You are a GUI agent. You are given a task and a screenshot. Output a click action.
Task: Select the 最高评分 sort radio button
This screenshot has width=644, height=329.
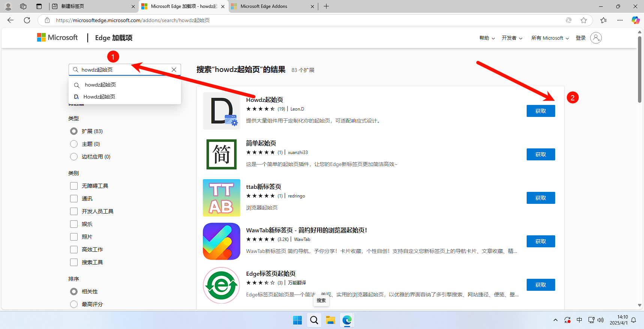coord(74,304)
